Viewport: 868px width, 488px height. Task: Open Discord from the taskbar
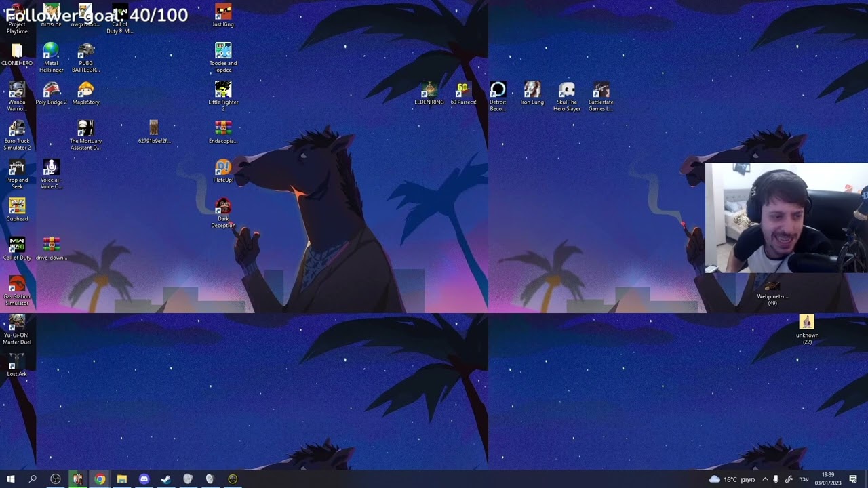[144, 479]
